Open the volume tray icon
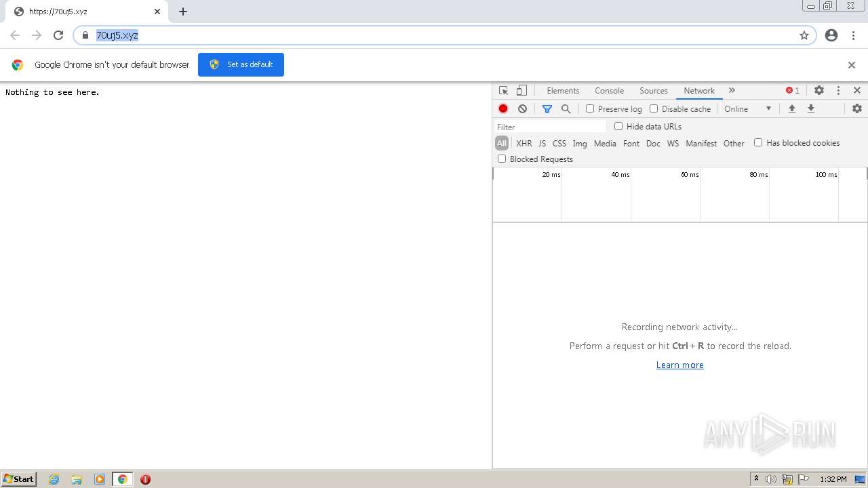The height and width of the screenshot is (488, 868). click(x=771, y=479)
